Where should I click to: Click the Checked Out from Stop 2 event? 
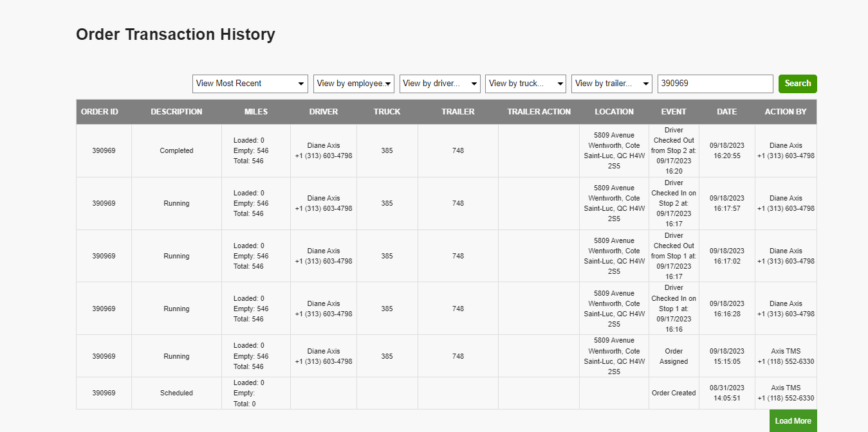point(674,151)
